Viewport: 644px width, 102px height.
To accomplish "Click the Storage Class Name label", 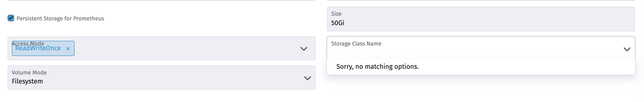I will (356, 44).
